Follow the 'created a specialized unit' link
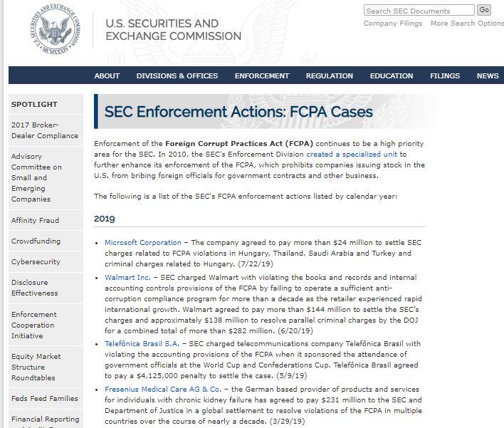Image resolution: width=504 pixels, height=428 pixels. tap(352, 154)
